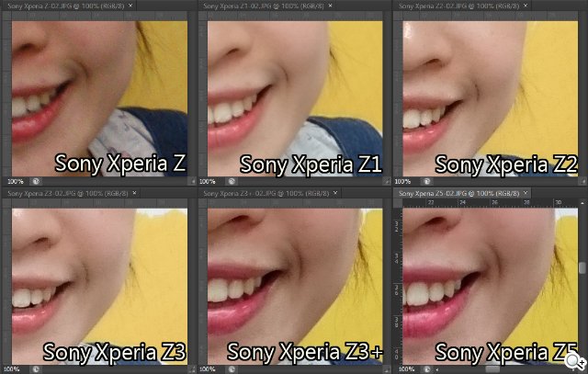Click the 100% zoom field of Xperia Z3+ window

coord(208,369)
